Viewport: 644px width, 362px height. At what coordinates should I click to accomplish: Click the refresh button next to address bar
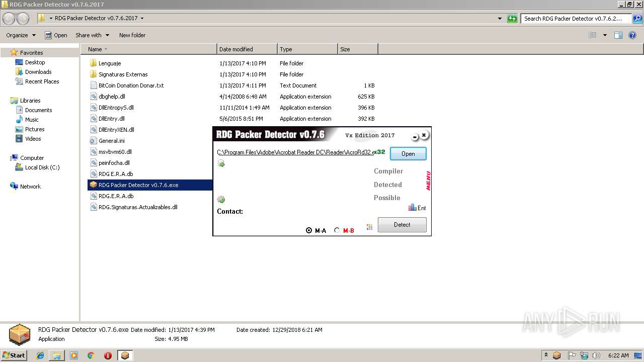[x=512, y=19]
